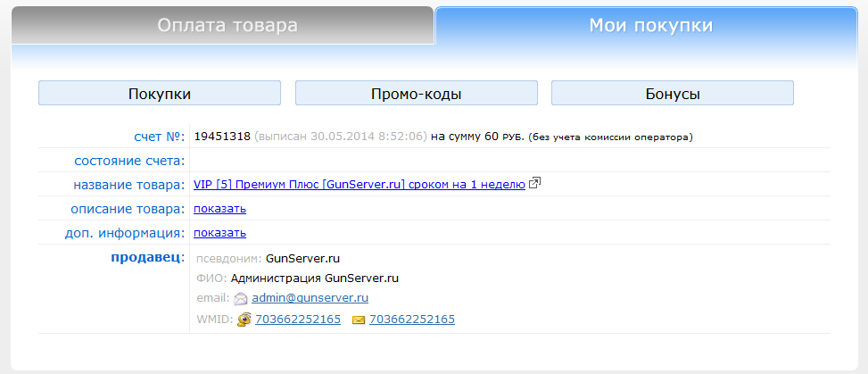Open the first WMID 703662252165 link
The image size is (868, 374).
298,320
